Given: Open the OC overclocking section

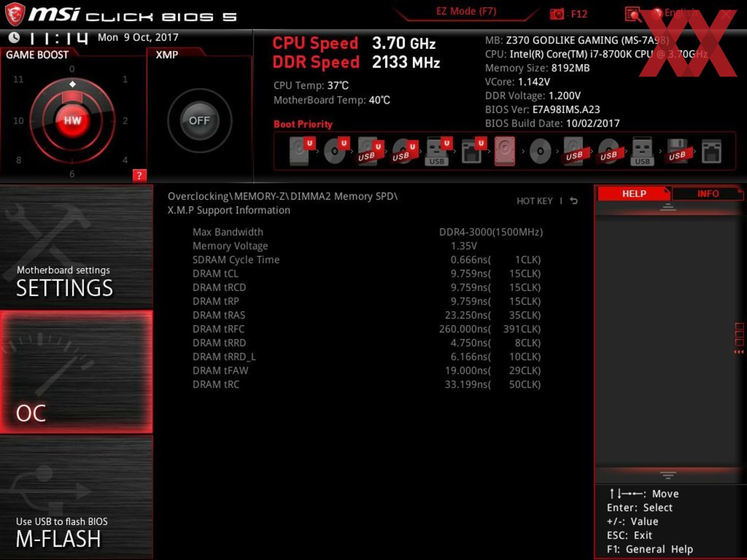Looking at the screenshot, I should pos(76,372).
